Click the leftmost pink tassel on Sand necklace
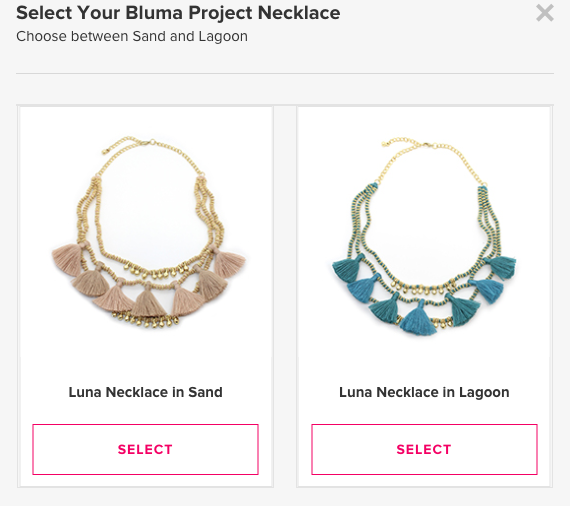Screen dimensions: 570x506 point(69,259)
